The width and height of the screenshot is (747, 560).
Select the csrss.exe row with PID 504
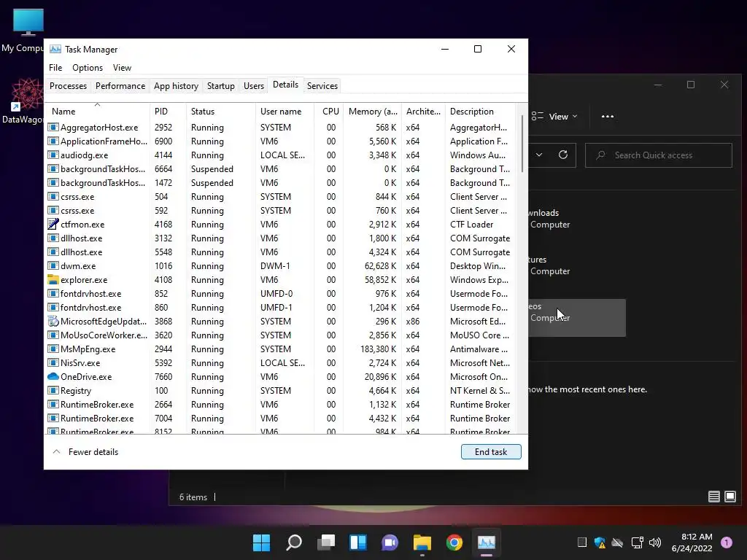click(281, 197)
